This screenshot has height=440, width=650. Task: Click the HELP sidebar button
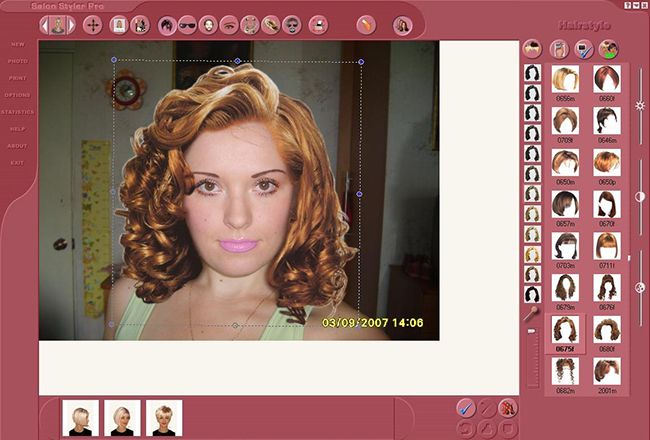pyautogui.click(x=18, y=129)
